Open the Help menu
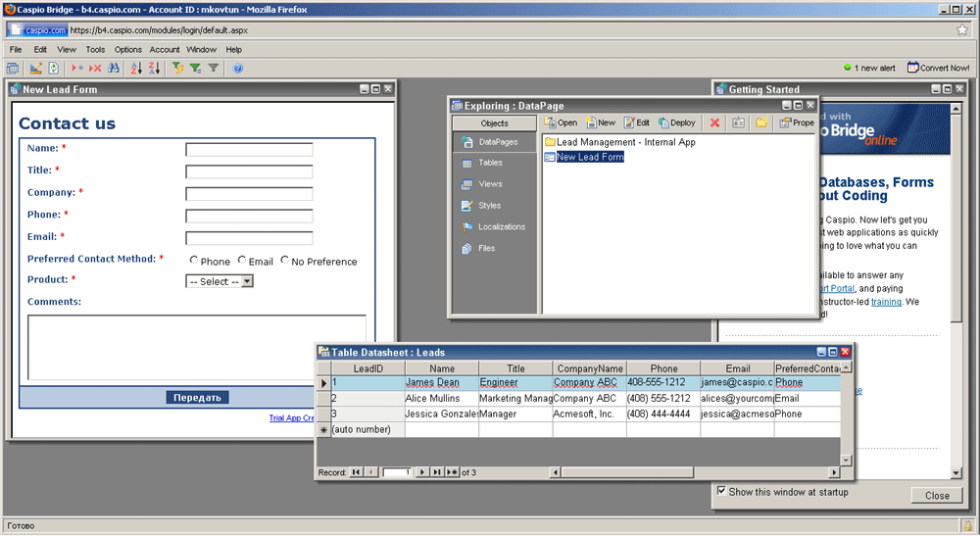This screenshot has width=980, height=536. pos(234,49)
